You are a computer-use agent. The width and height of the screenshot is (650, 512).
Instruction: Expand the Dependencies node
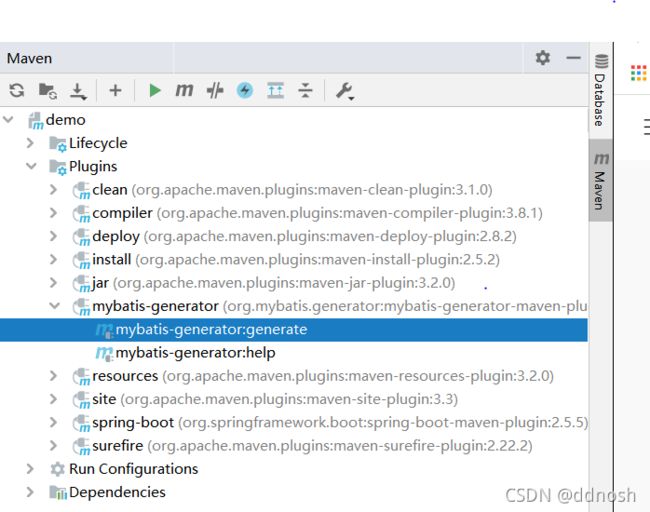[x=30, y=492]
